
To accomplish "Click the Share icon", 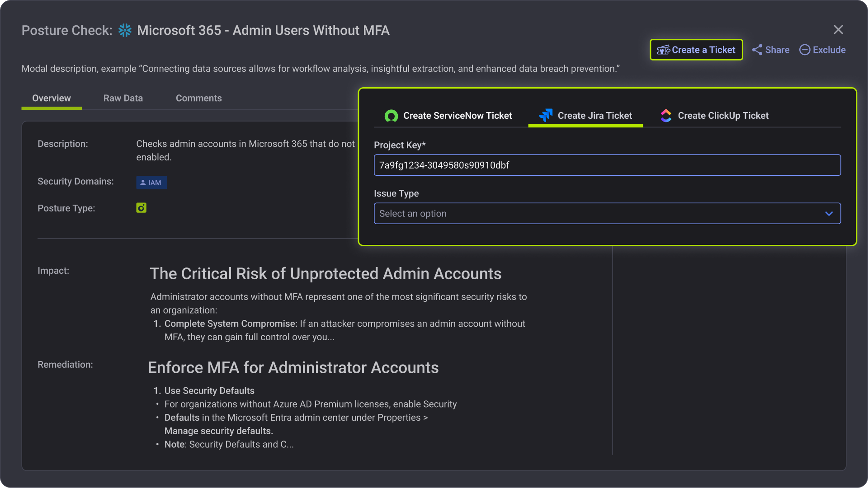I will pyautogui.click(x=757, y=50).
